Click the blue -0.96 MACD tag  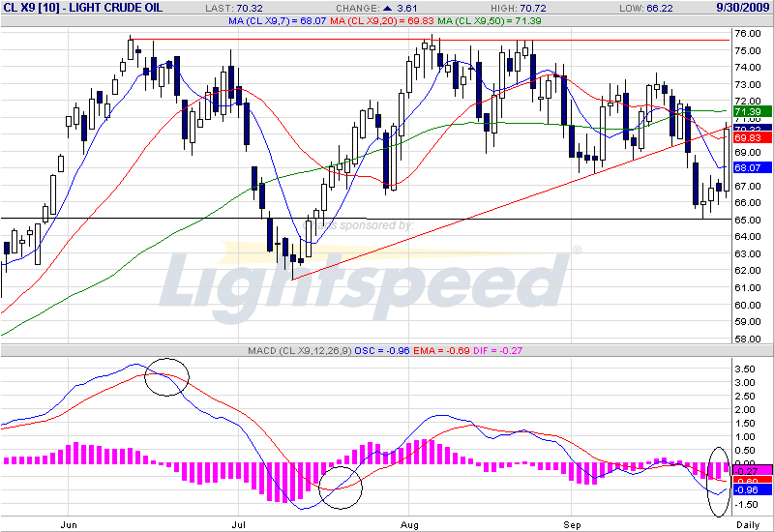tap(753, 490)
